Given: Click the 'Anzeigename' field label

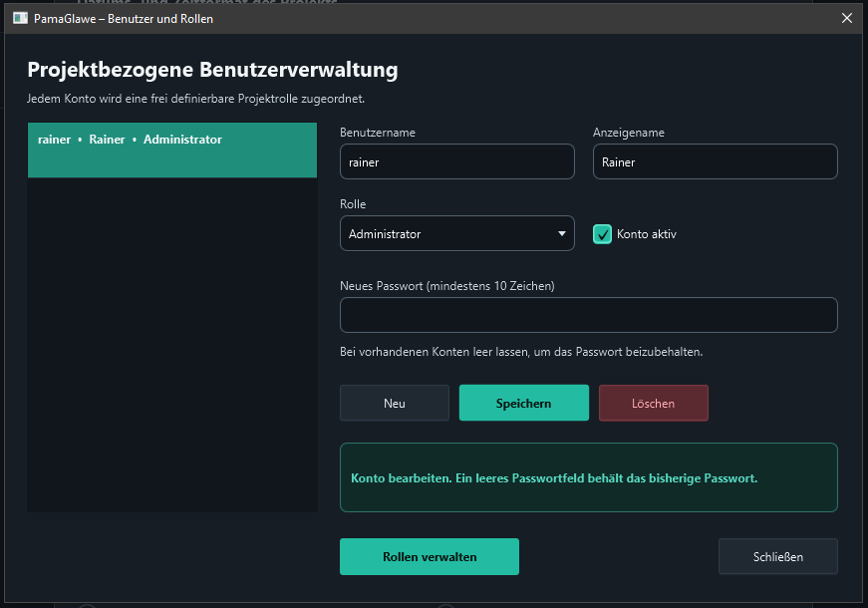Looking at the screenshot, I should [629, 133].
